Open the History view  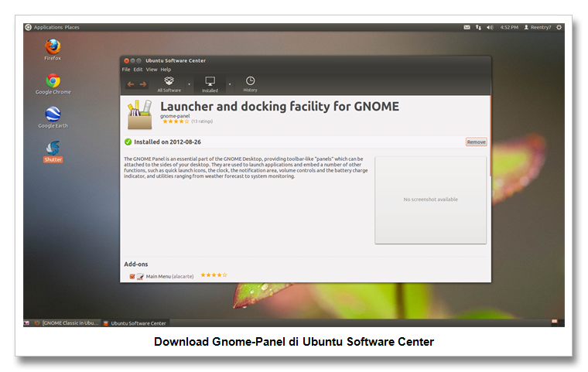click(x=250, y=84)
